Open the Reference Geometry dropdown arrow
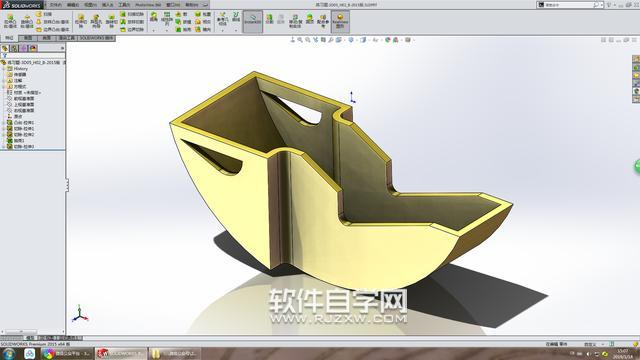The width and height of the screenshot is (640, 360). pos(222,30)
